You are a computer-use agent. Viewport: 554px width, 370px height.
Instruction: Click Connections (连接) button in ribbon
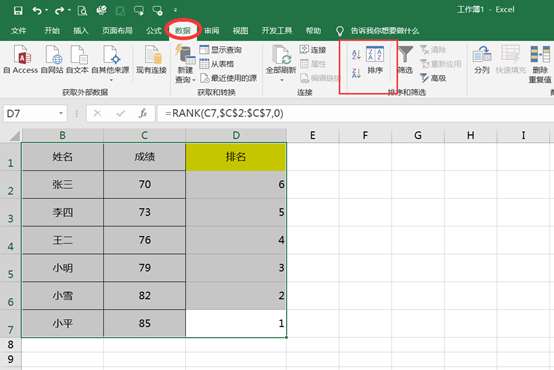click(x=313, y=50)
